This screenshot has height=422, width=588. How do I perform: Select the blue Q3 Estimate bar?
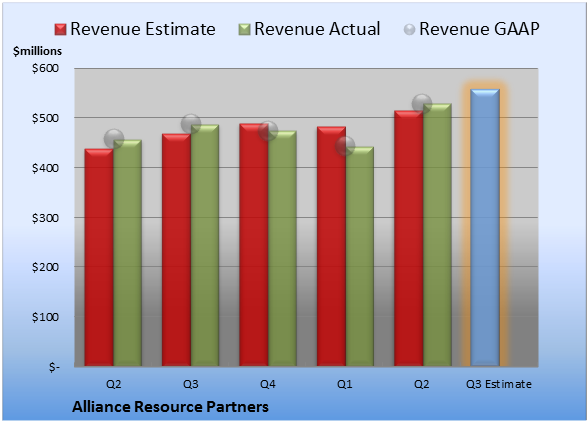click(485, 227)
